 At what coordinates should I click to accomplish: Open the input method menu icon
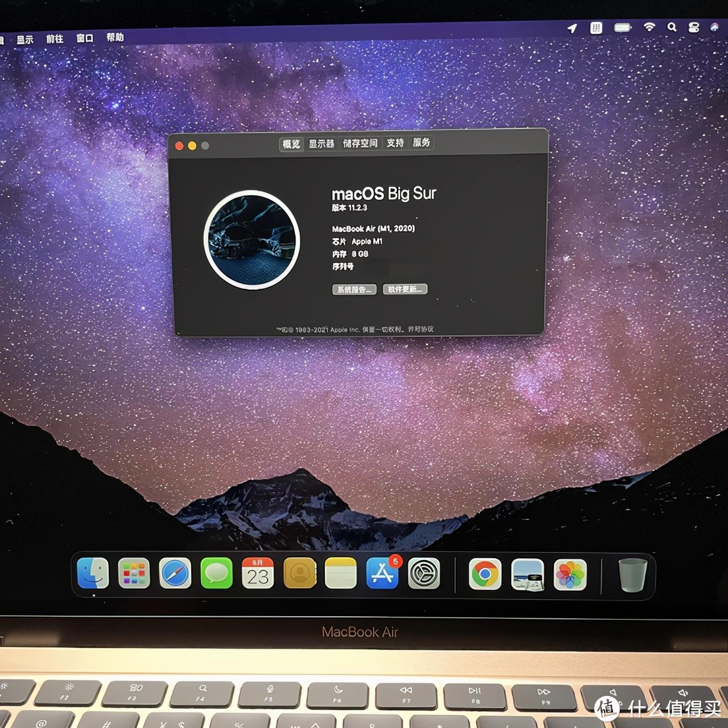pyautogui.click(x=596, y=28)
